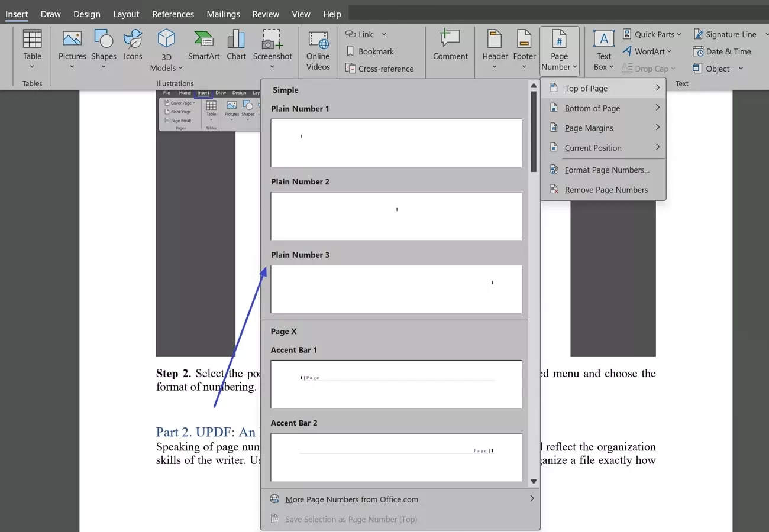Open the Quick Parts dropdown

[x=652, y=34]
